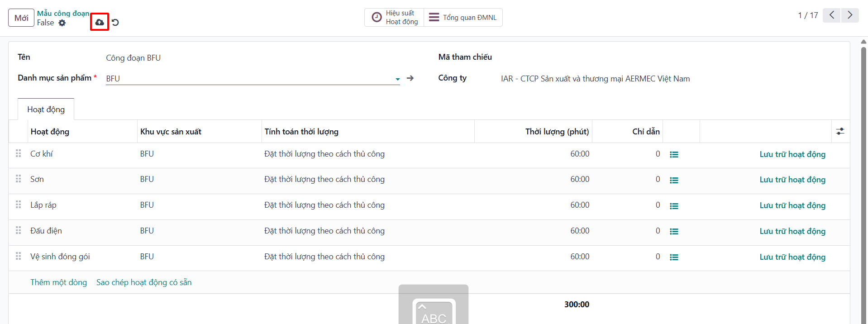
Task: Sort by Tính toán thời lượng header
Action: (368, 132)
